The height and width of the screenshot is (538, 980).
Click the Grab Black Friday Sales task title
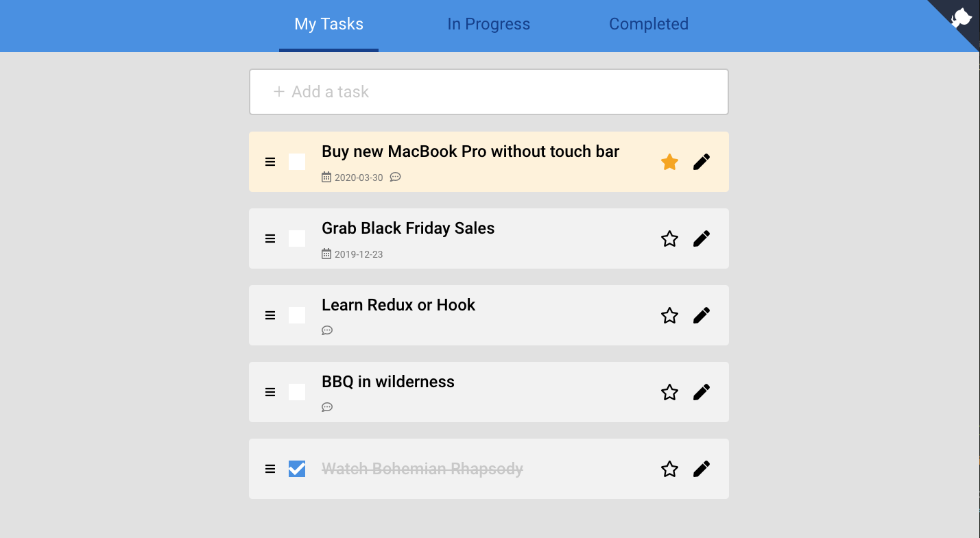point(408,228)
